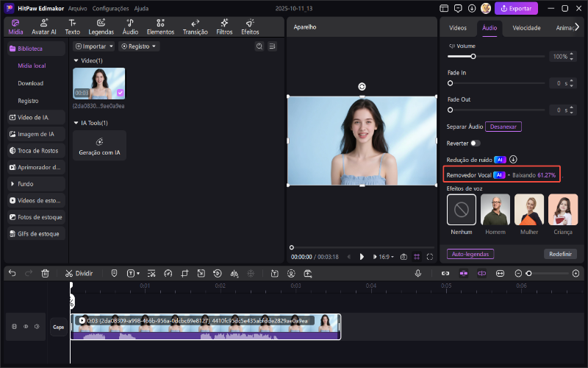Collapse the IA Tools(1) section
Image resolution: width=588 pixels, height=368 pixels.
tap(76, 123)
